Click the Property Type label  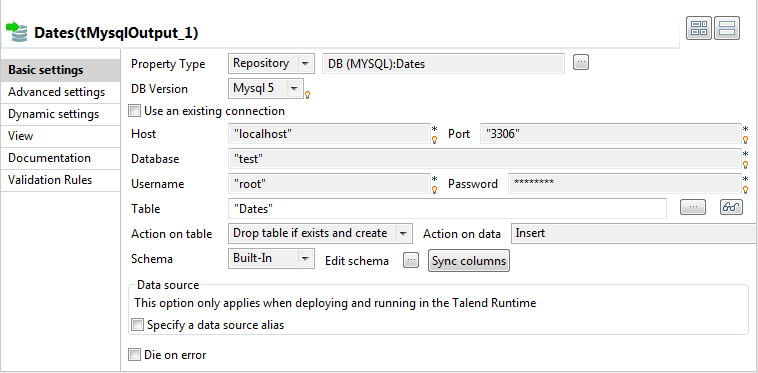click(x=168, y=64)
